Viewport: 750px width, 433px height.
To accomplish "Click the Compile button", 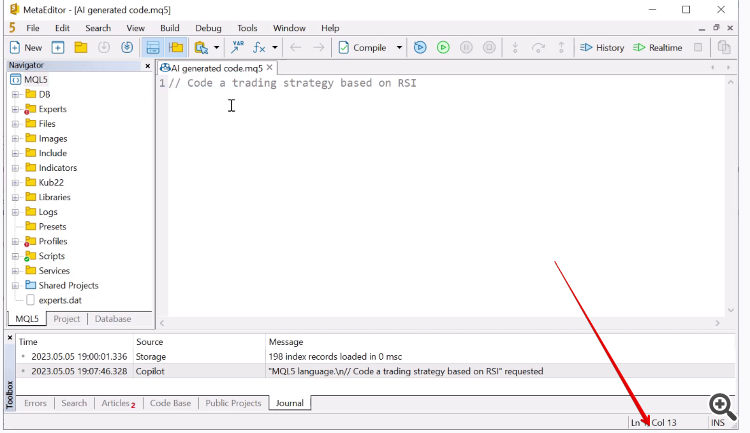I will point(362,47).
